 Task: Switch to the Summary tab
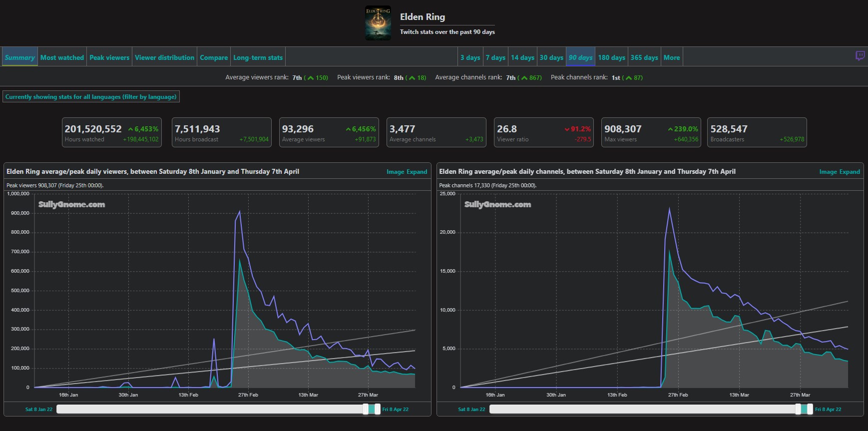pos(20,57)
